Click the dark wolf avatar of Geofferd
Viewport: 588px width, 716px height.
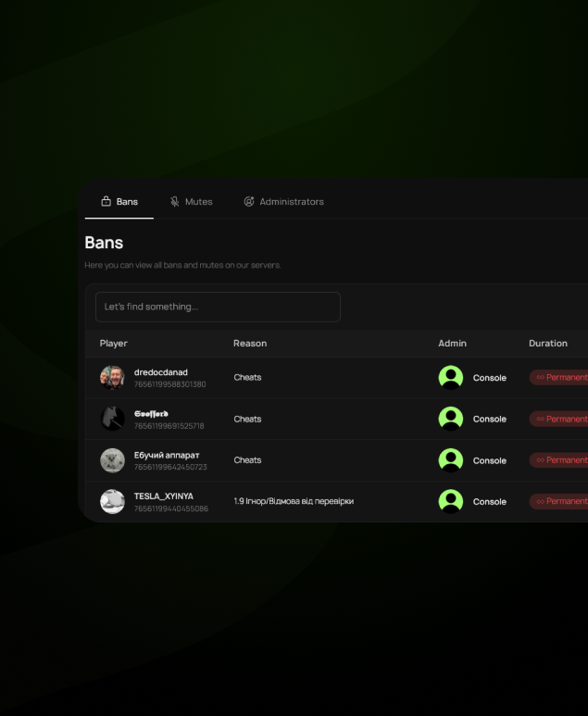(112, 419)
